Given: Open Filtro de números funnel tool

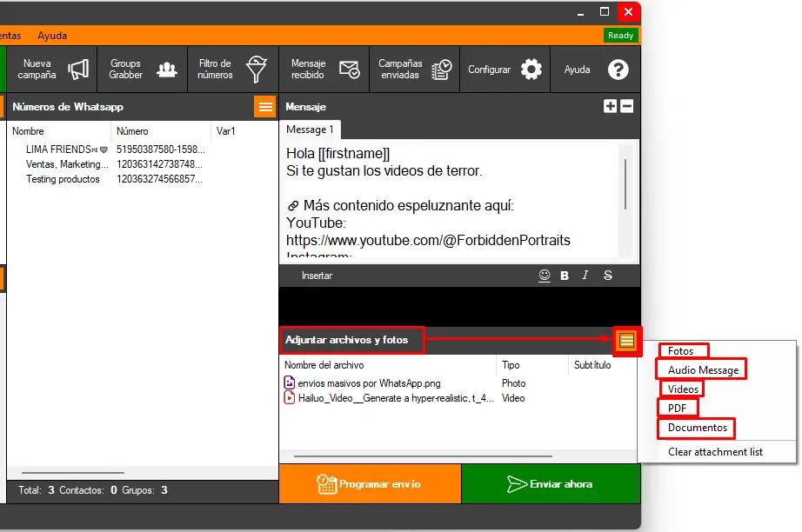Looking at the screenshot, I should click(232, 70).
